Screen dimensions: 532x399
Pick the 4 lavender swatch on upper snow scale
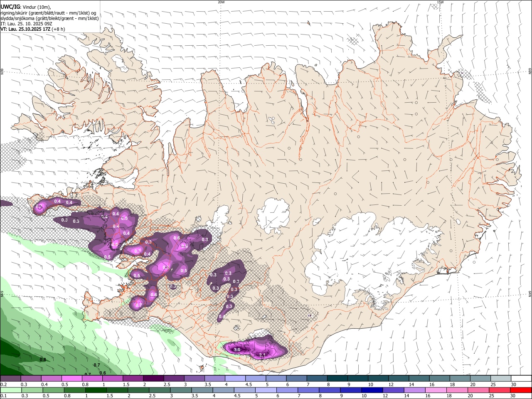234,379
